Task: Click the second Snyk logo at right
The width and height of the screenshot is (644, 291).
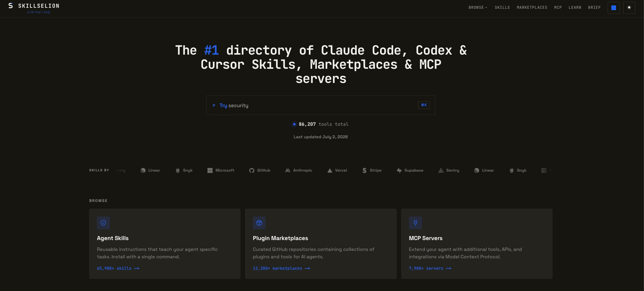Action: (x=518, y=170)
